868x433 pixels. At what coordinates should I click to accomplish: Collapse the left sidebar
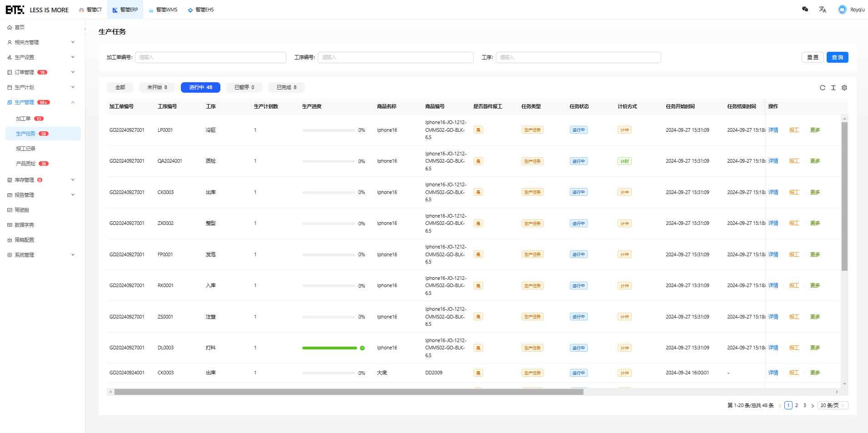[x=85, y=29]
